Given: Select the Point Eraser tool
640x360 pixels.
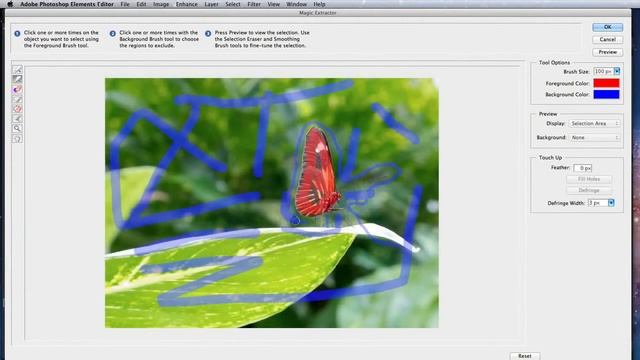Looking at the screenshot, I should pyautogui.click(x=17, y=89).
